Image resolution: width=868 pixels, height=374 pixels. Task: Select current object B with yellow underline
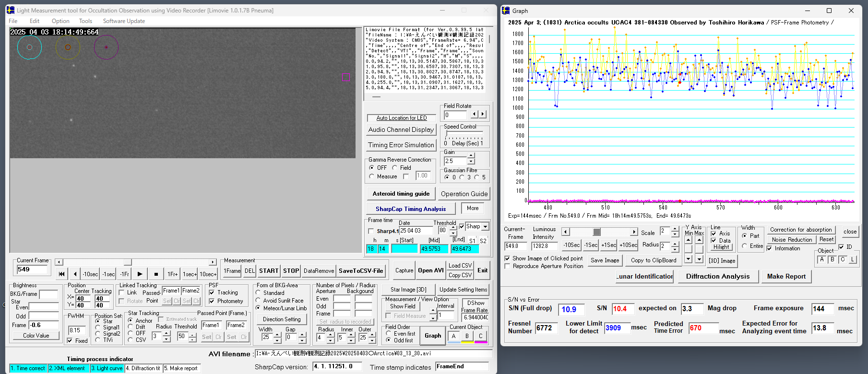[x=467, y=337]
